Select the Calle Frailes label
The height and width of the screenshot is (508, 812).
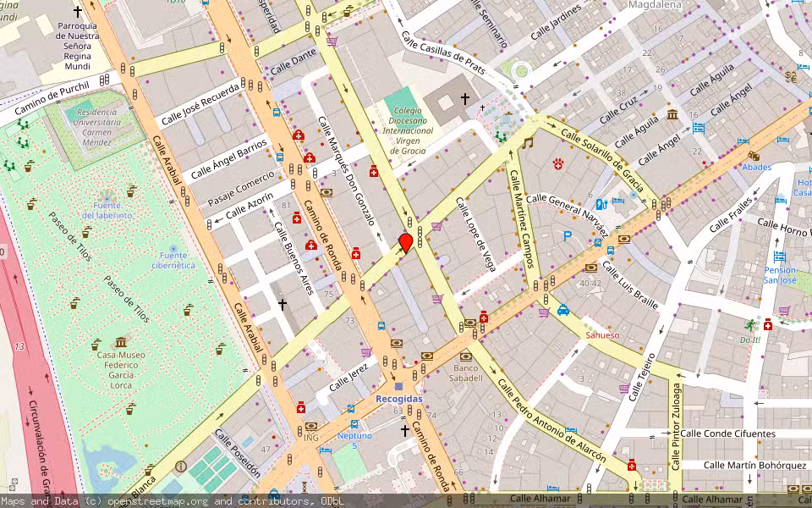(x=731, y=214)
